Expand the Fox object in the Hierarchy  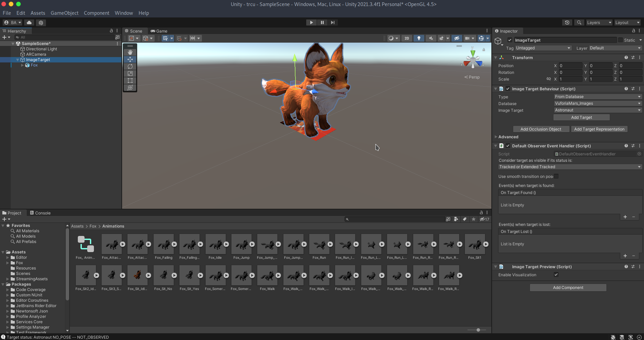(22, 65)
